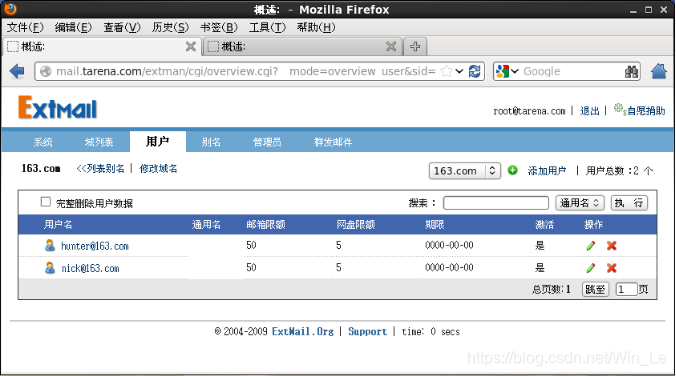Open the 编辑(E) menu
Screen dimensions: 676x376
73,28
